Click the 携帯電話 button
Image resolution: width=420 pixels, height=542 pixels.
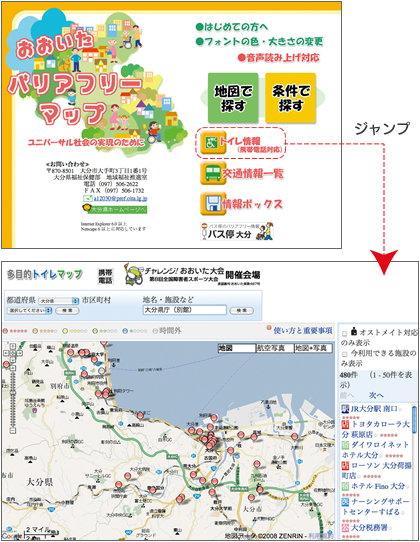coord(105,276)
